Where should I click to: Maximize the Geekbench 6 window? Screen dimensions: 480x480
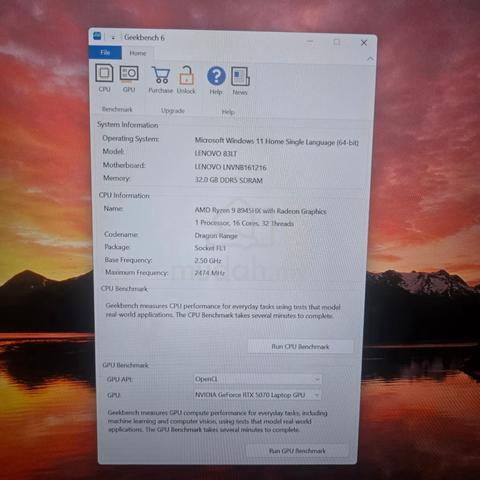click(x=337, y=42)
